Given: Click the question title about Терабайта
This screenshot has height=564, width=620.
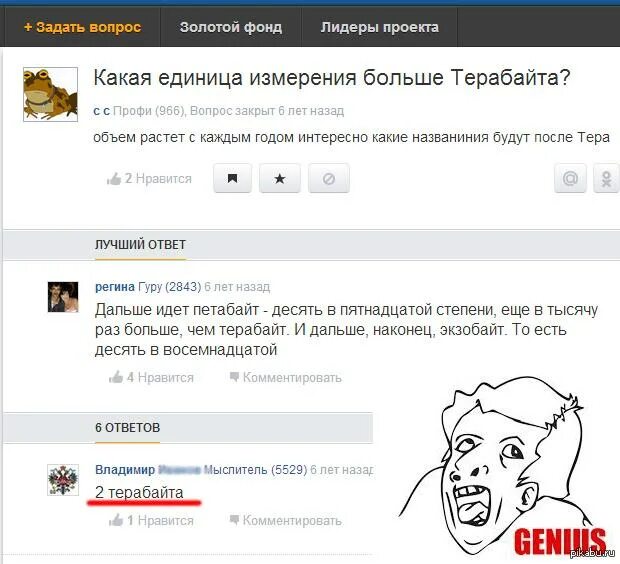Looking at the screenshot, I should [x=332, y=77].
